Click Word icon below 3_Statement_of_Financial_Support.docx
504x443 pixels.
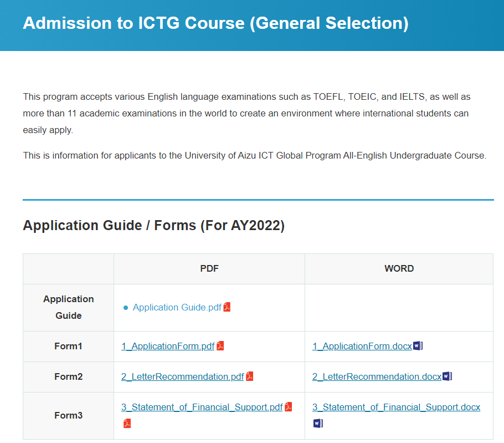pyautogui.click(x=318, y=424)
